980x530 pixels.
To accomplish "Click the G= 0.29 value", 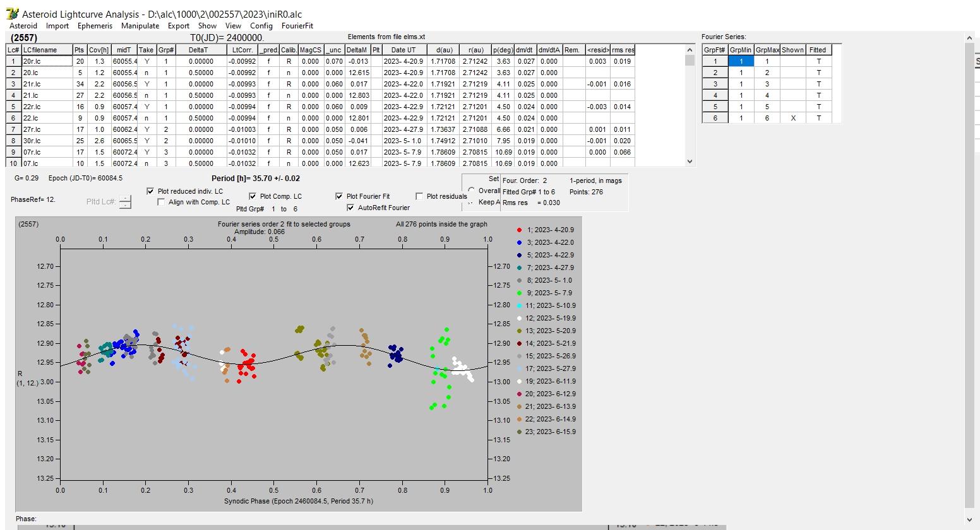I will [27, 179].
